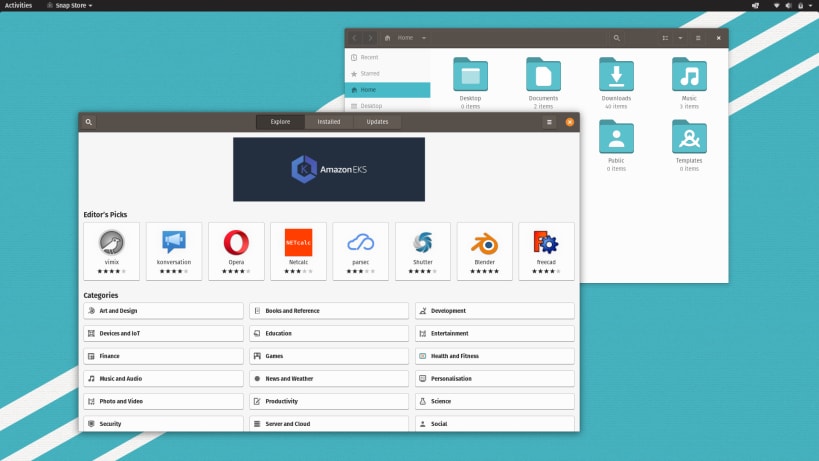Click the Snap Store search icon
Viewport: 819px width, 461px height.
pos(89,122)
